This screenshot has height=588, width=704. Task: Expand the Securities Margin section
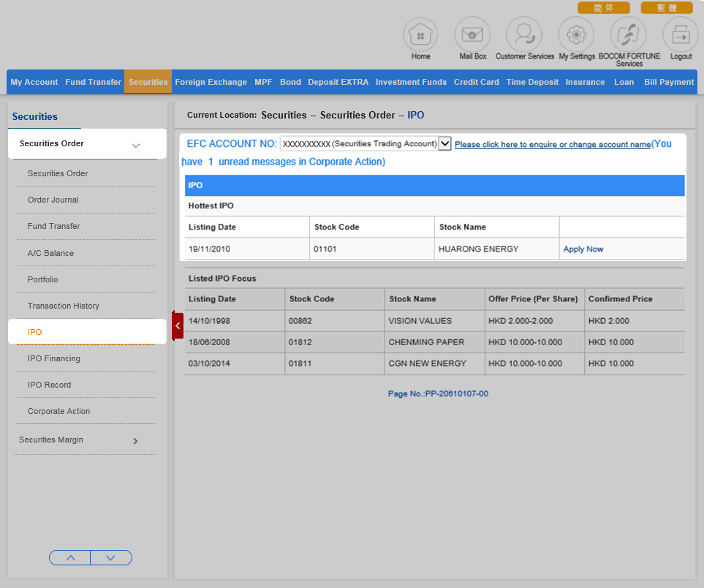135,441
